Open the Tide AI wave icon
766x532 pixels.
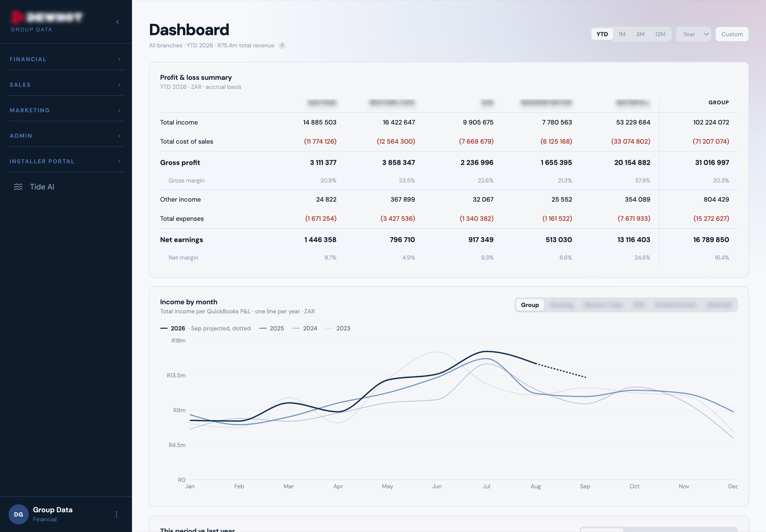click(x=18, y=187)
